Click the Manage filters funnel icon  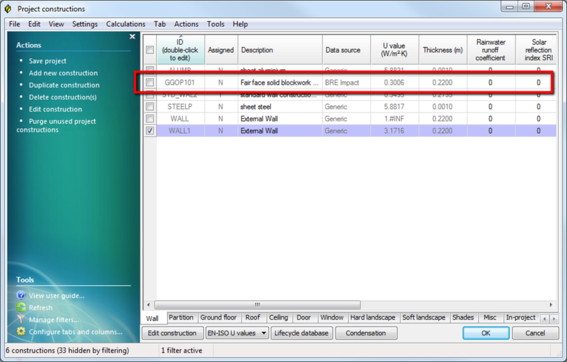(21, 319)
